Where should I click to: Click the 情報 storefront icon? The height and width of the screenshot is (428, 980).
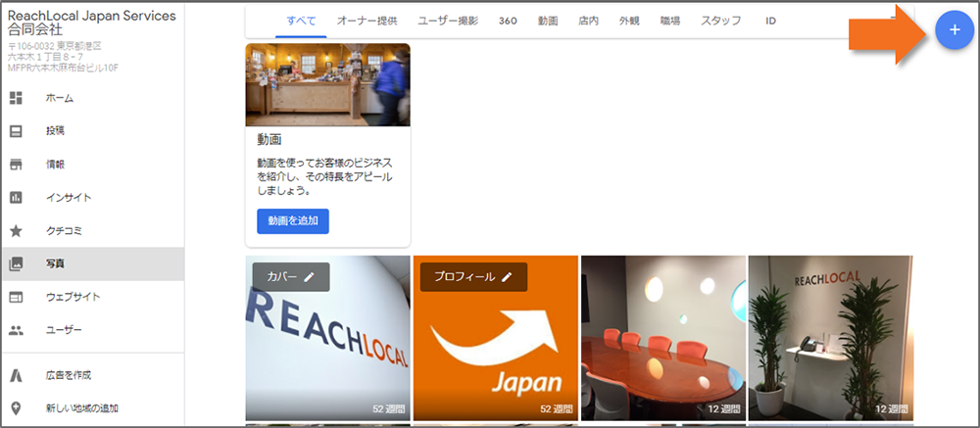(x=17, y=165)
